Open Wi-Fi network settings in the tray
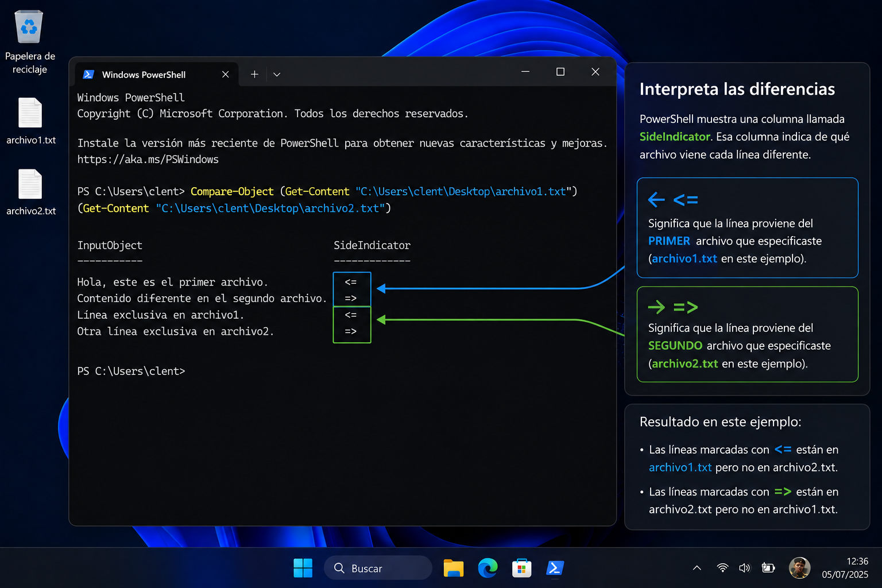Screen dimensions: 882x588 [723, 568]
